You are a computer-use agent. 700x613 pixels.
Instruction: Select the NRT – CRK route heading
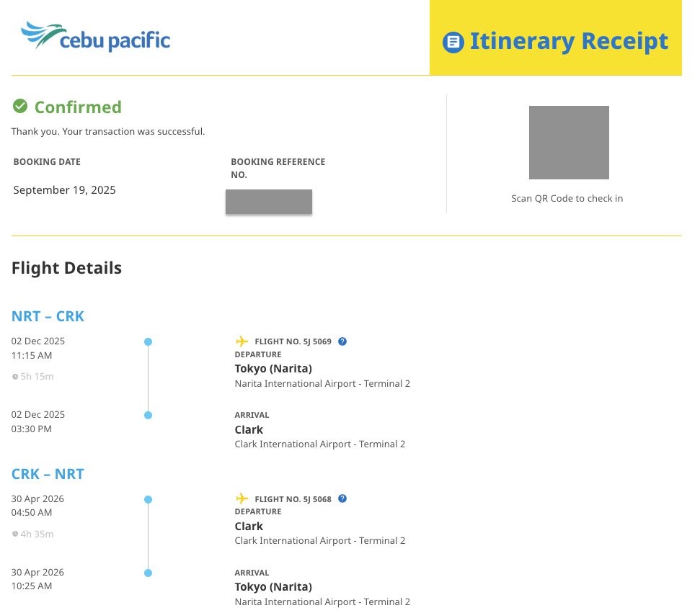[x=48, y=316]
